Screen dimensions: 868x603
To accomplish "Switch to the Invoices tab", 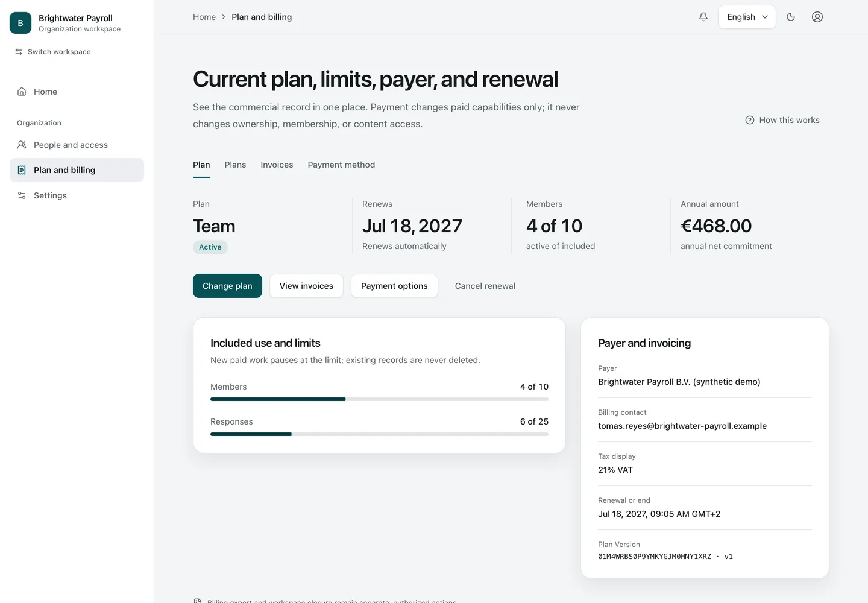I will tap(277, 165).
